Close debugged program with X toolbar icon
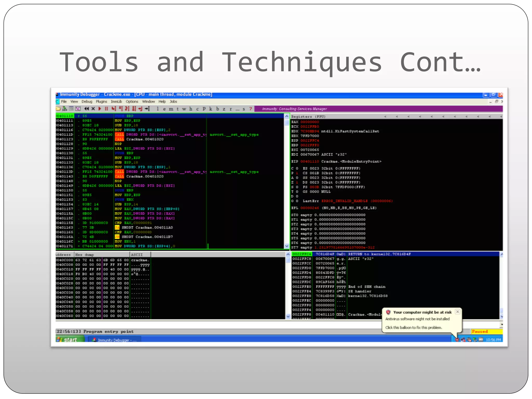The width and height of the screenshot is (532, 399). [x=93, y=109]
